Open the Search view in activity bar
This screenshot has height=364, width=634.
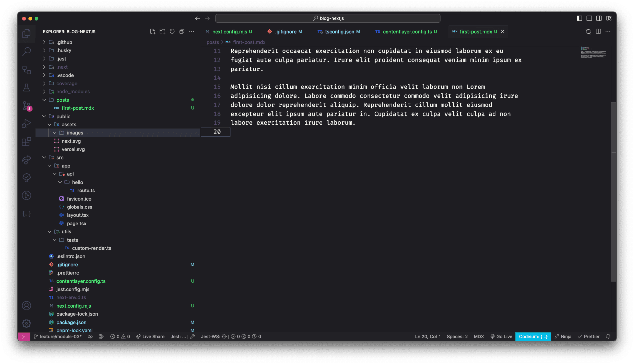click(27, 52)
